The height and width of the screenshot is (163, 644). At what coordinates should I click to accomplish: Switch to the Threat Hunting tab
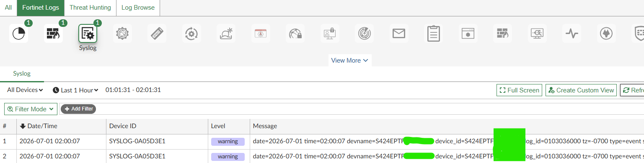(90, 8)
